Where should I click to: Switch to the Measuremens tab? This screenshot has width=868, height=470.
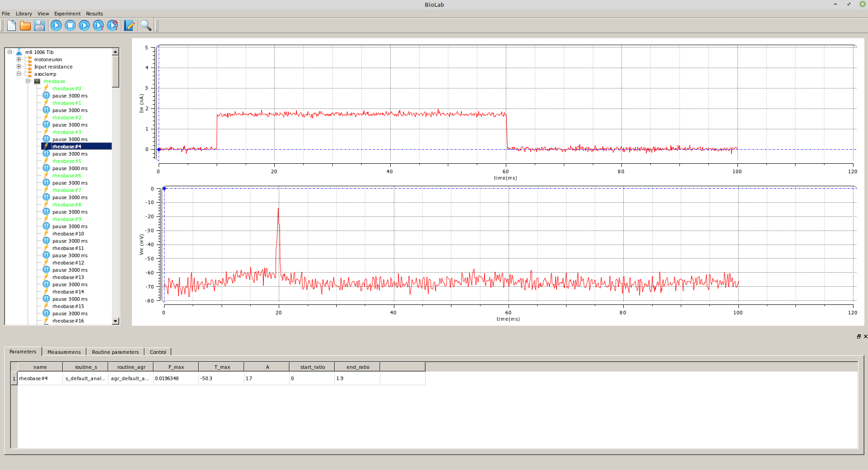tap(64, 352)
